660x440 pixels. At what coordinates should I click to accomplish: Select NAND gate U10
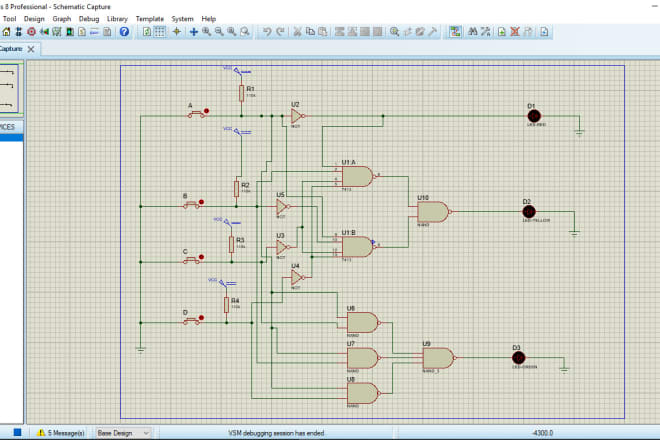pyautogui.click(x=434, y=212)
